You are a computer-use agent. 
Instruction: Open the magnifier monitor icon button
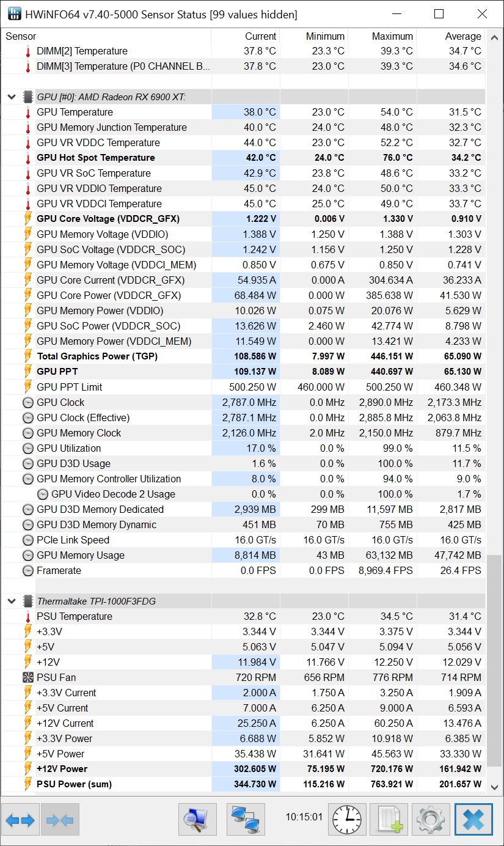tap(197, 820)
